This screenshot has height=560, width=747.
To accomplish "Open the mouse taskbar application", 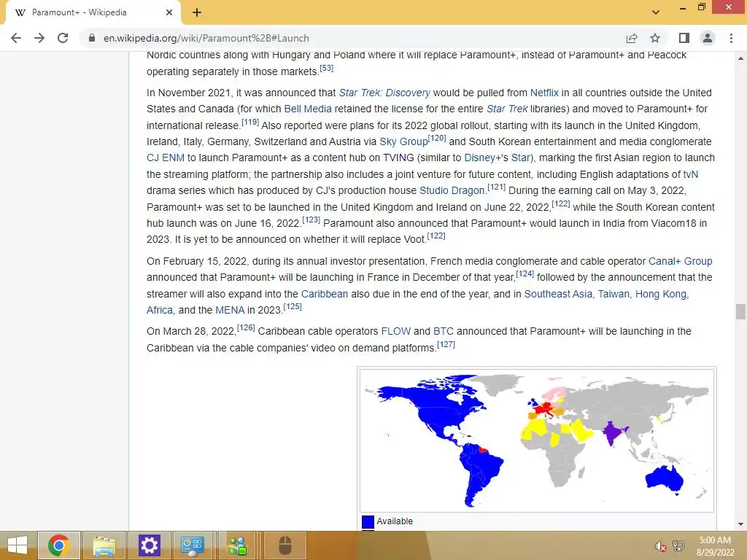I will [285, 545].
